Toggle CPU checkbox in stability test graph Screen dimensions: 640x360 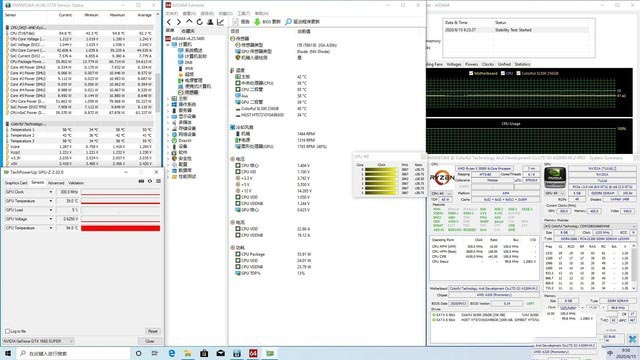click(x=503, y=73)
